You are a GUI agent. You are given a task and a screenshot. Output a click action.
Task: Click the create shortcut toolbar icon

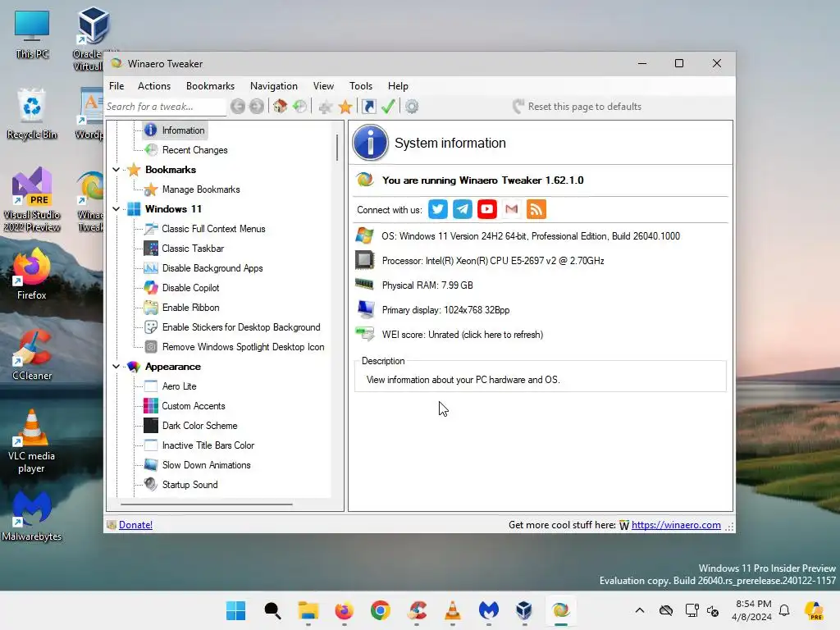[369, 107]
